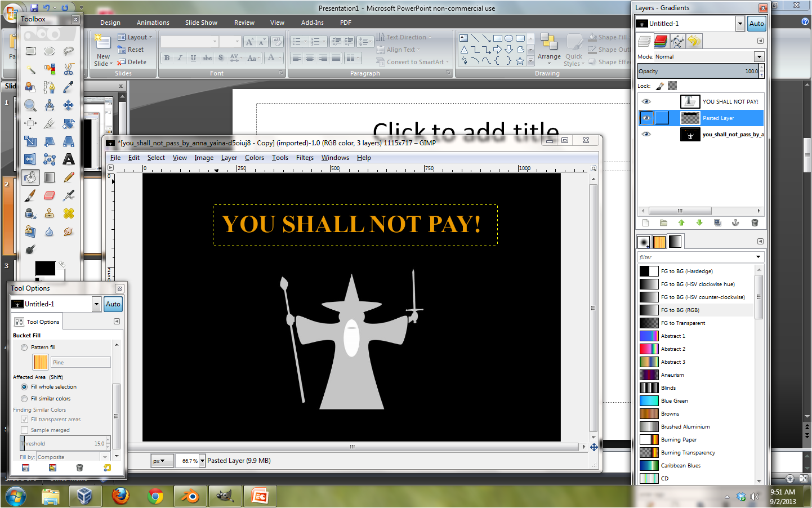
Task: Open the layer Mode dropdown
Action: (x=759, y=57)
